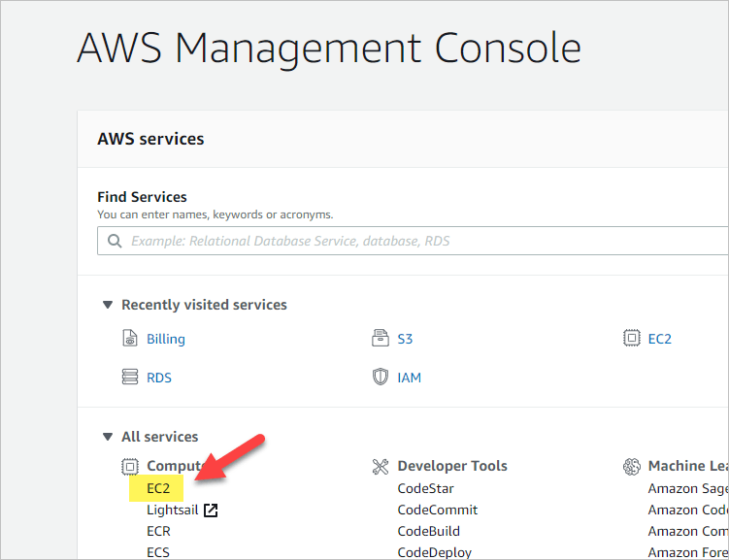This screenshot has height=560, width=729.
Task: Click the 'You can enter names' hint text
Action: (x=215, y=214)
